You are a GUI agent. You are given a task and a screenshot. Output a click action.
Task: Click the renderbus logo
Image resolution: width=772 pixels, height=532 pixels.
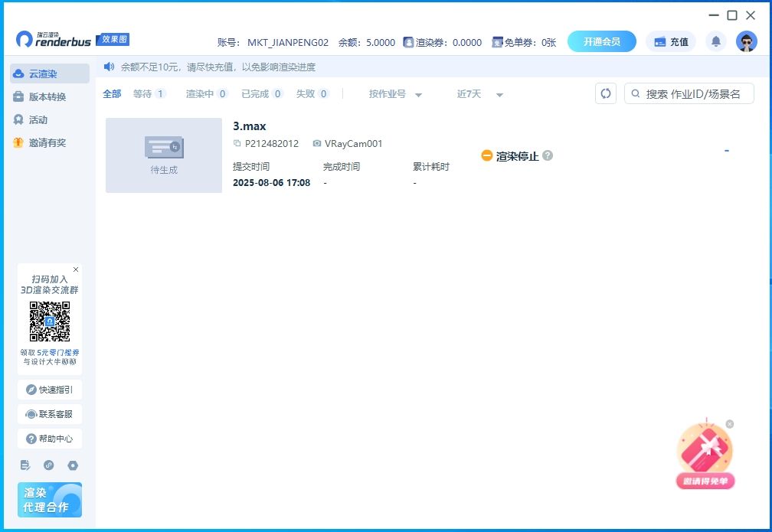53,39
